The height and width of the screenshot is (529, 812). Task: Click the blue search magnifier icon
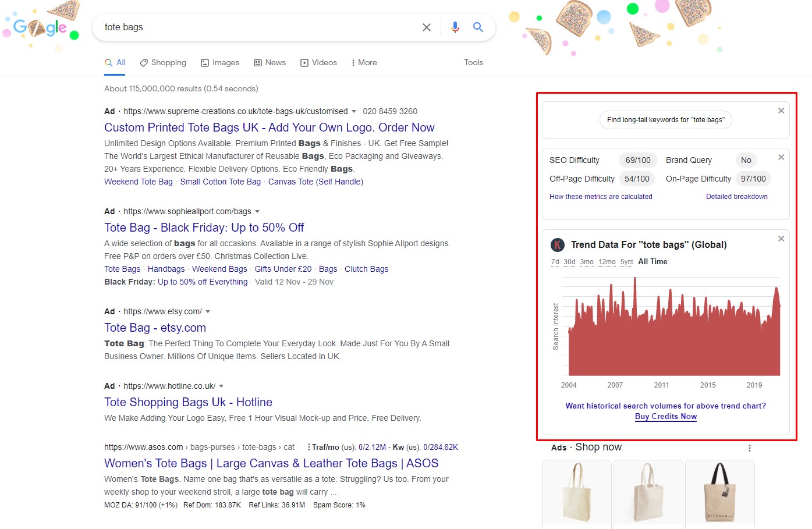point(478,27)
